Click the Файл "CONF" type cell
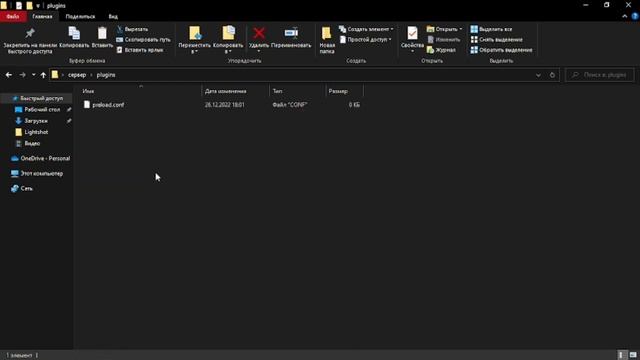This screenshot has width=640, height=360. tap(289, 105)
